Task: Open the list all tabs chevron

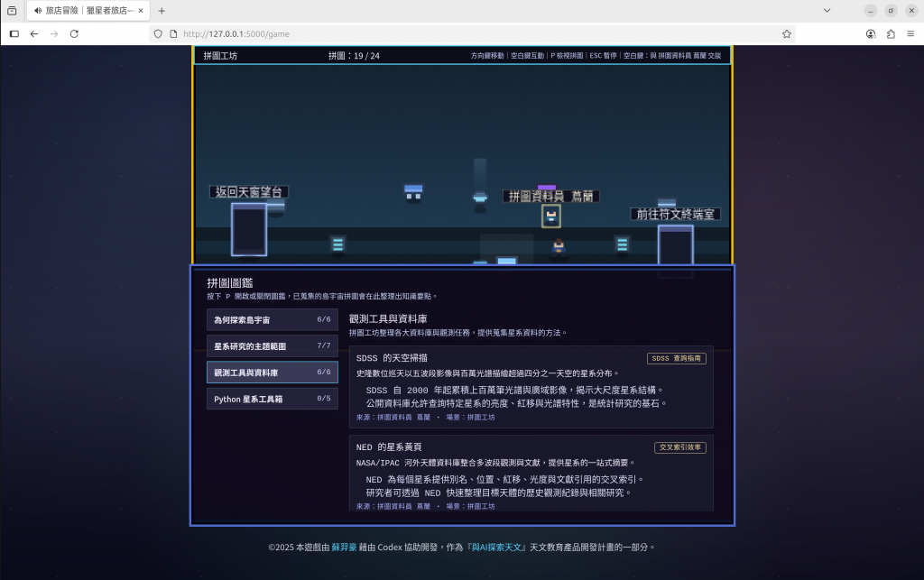Action: tap(827, 11)
